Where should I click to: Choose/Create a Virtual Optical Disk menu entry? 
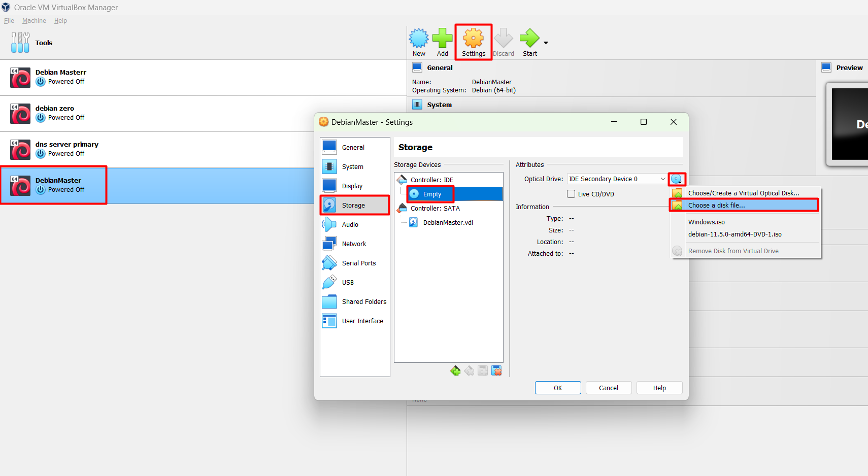746,193
